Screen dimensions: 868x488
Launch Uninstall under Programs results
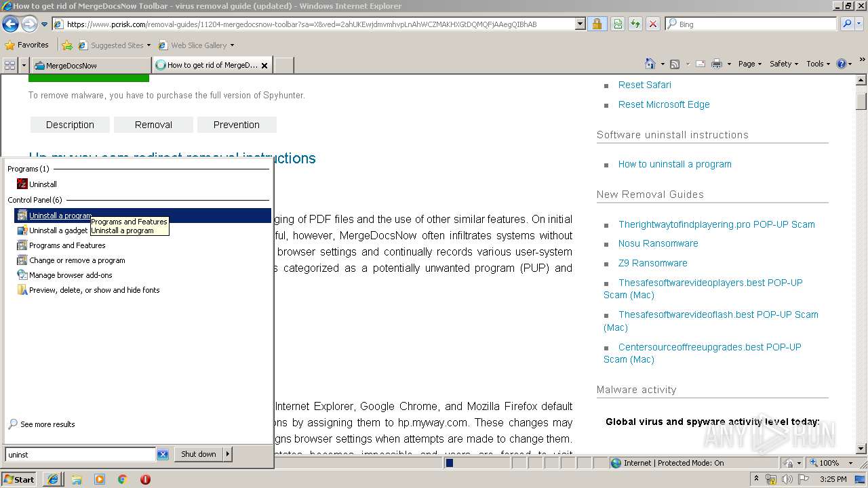142,184
